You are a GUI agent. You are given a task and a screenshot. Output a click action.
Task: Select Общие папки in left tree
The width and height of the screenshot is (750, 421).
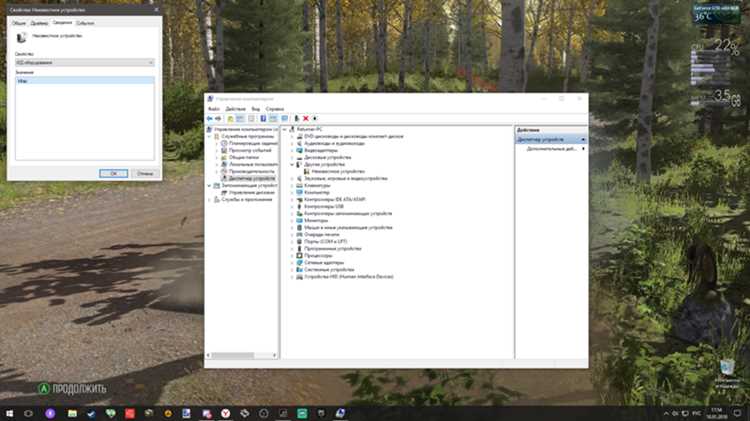pos(243,157)
